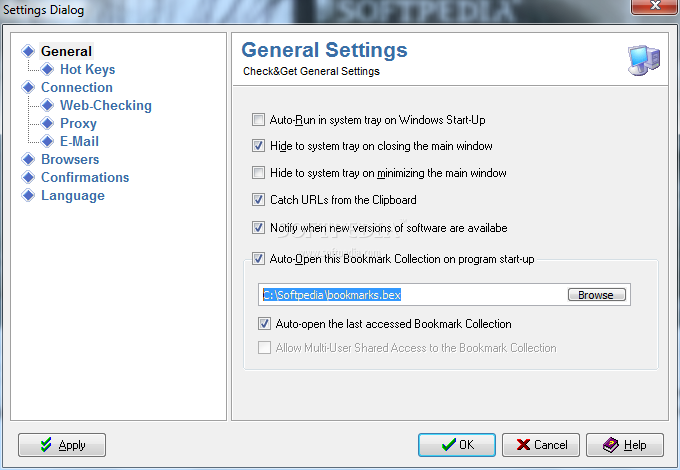The height and width of the screenshot is (470, 680).
Task: Enable Auto-Run in system tray on Start-Up
Action: tap(258, 120)
